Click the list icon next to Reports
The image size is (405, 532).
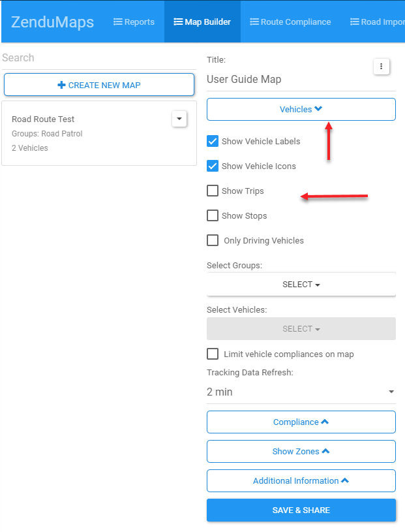(117, 22)
